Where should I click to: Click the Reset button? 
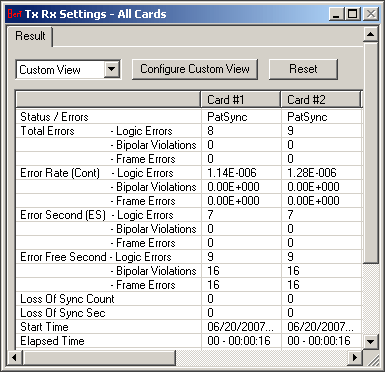pos(303,69)
